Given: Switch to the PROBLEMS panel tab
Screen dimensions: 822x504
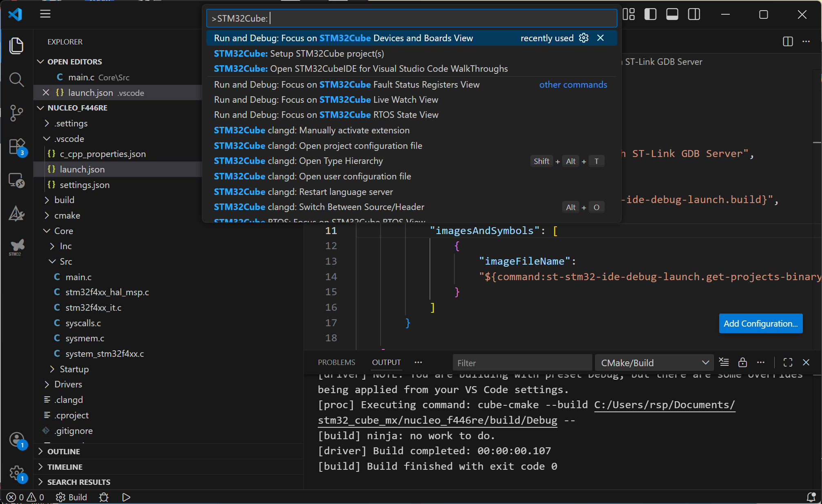Looking at the screenshot, I should (336, 362).
